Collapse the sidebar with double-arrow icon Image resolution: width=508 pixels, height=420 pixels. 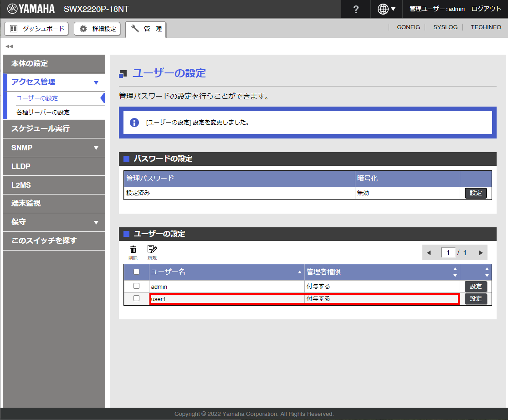pyautogui.click(x=9, y=46)
